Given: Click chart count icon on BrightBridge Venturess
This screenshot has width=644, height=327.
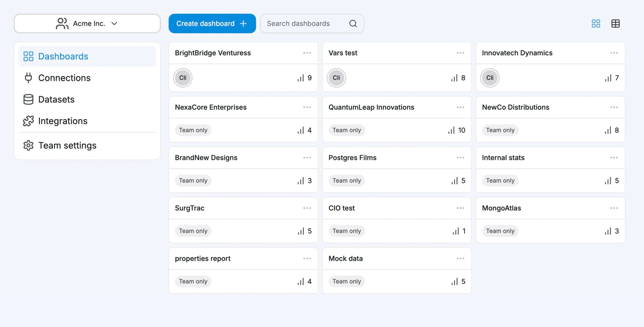Looking at the screenshot, I should coord(301,78).
